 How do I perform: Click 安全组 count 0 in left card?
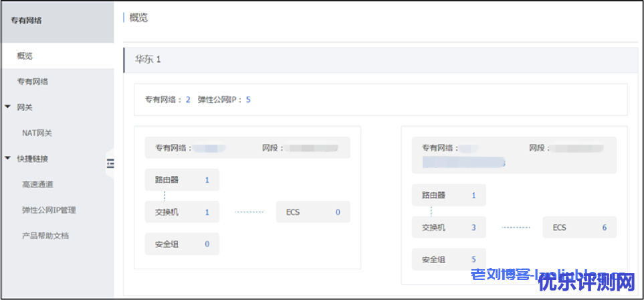pos(207,244)
